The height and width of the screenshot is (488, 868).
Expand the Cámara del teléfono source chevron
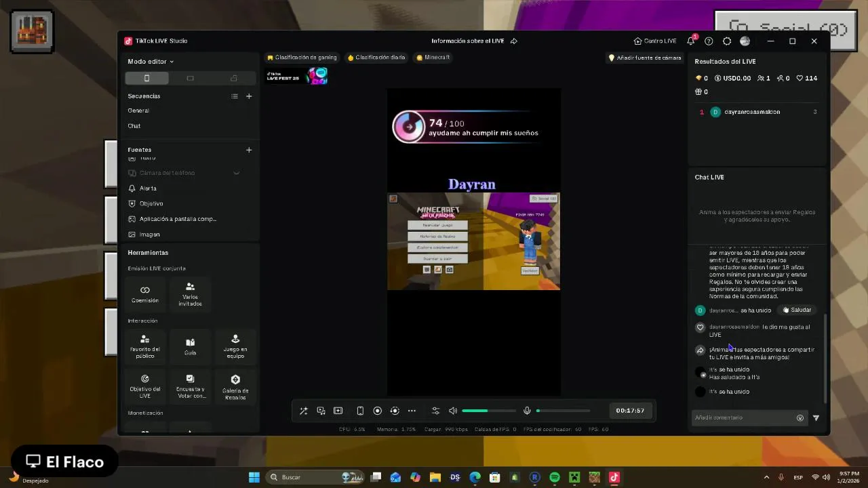point(237,173)
